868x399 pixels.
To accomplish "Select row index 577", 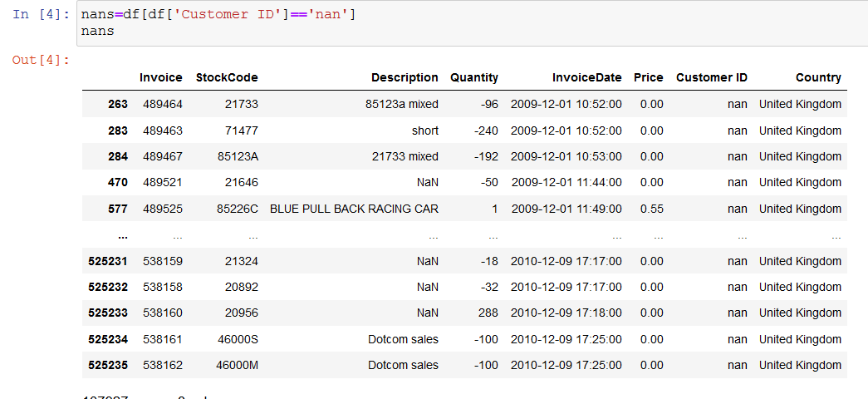I will click(x=117, y=209).
